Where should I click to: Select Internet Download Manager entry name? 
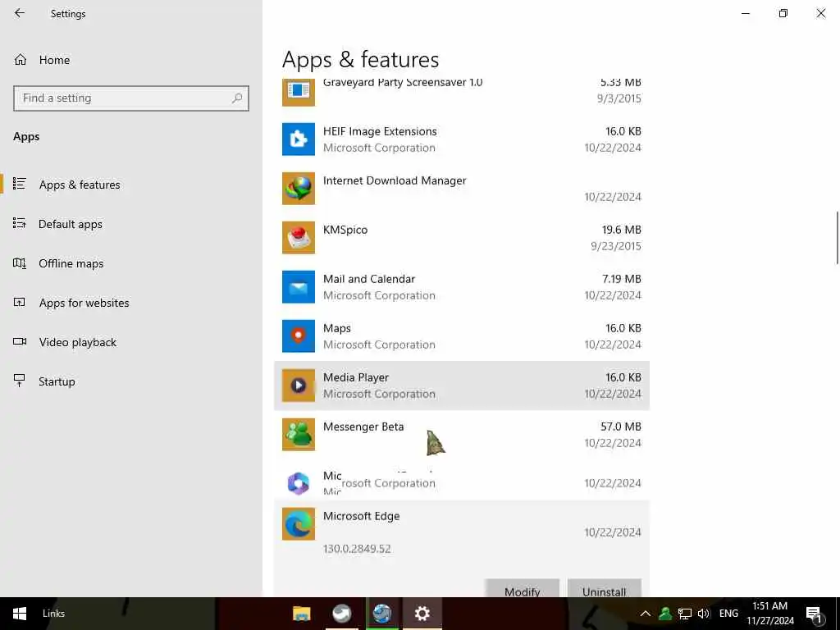click(395, 180)
